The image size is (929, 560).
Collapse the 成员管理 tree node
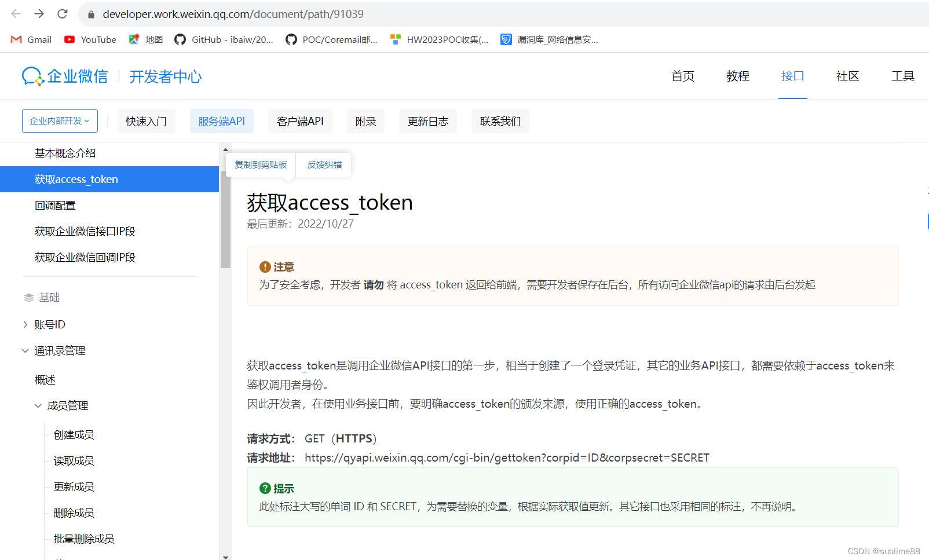pyautogui.click(x=38, y=405)
